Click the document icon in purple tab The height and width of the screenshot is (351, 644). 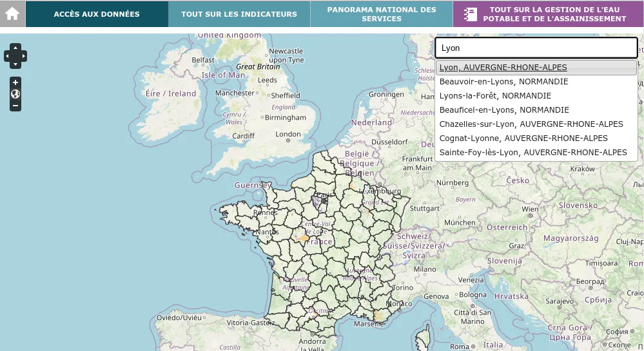click(470, 14)
